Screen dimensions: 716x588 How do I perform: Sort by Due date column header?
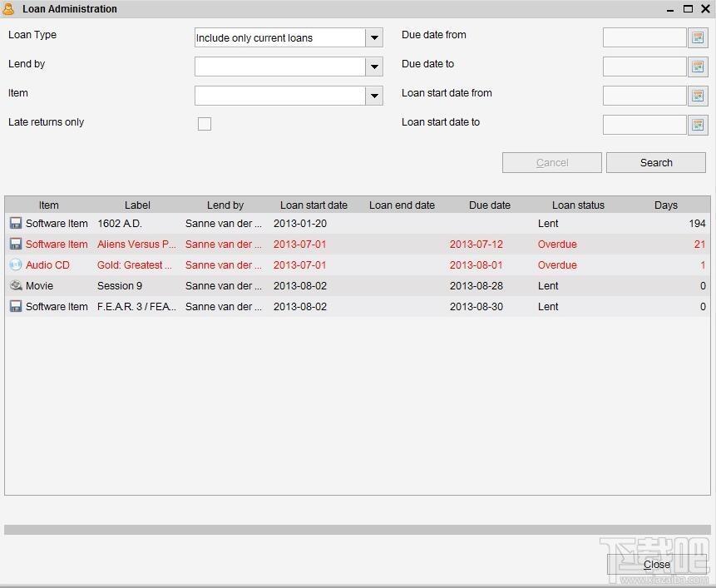490,205
